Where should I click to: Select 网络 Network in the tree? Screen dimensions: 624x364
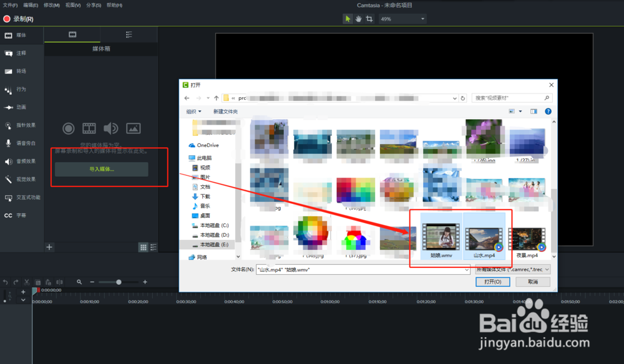198,257
